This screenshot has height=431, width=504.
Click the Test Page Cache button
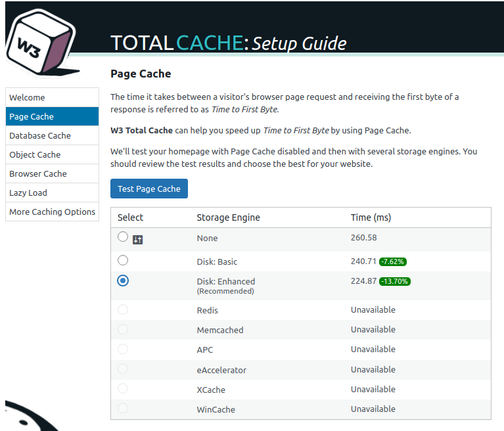coord(149,189)
